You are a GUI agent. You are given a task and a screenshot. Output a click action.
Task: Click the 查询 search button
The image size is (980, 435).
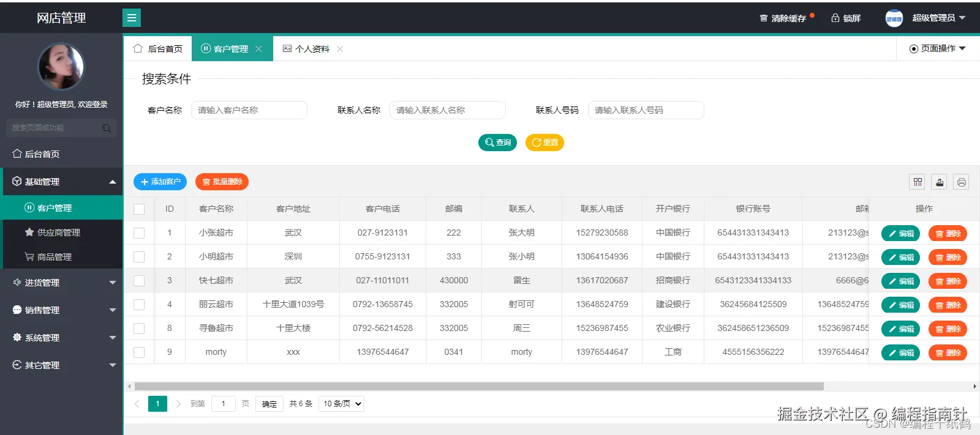pos(497,143)
